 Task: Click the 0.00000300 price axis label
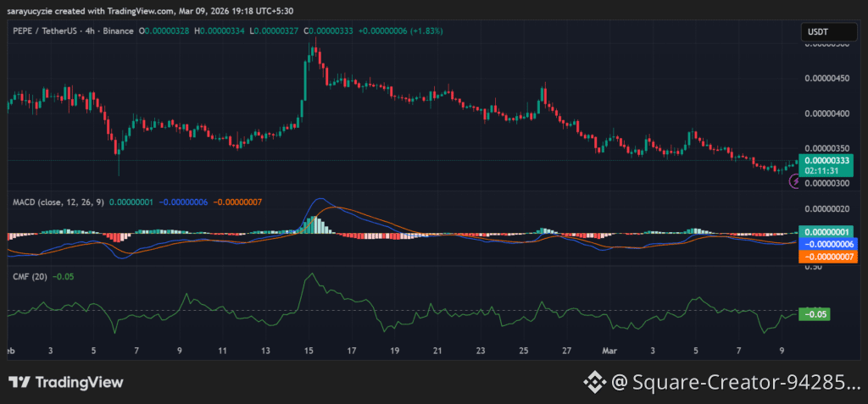click(x=827, y=183)
